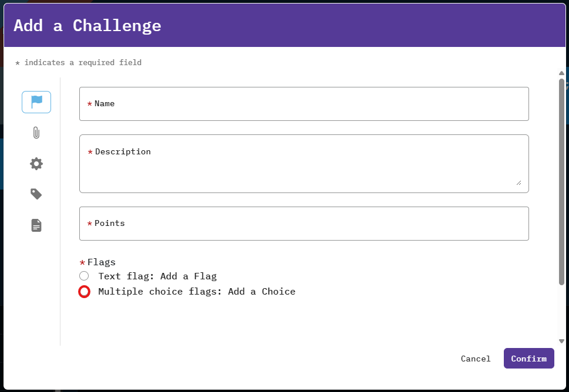Viewport: 569px width, 392px height.
Task: Click the scrollbar down arrow
Action: [562, 340]
